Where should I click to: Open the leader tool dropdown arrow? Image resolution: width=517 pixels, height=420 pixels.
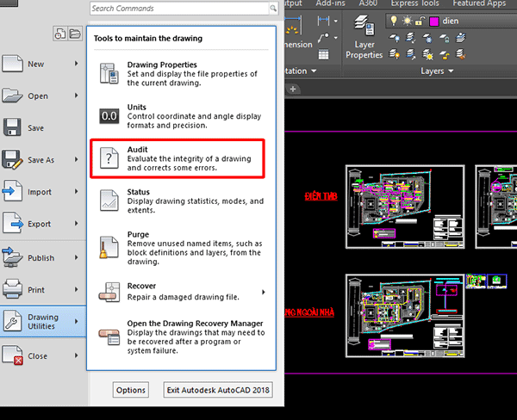point(336,38)
